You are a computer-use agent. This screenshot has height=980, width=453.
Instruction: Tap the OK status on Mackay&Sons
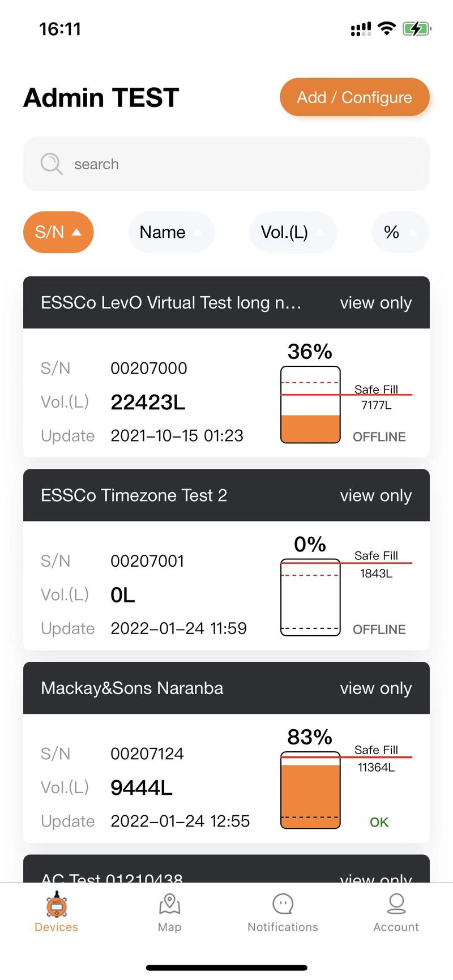click(x=379, y=822)
